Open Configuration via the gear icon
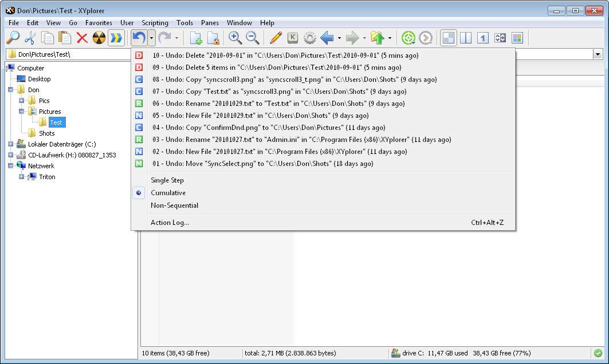The image size is (609, 364). (x=309, y=38)
